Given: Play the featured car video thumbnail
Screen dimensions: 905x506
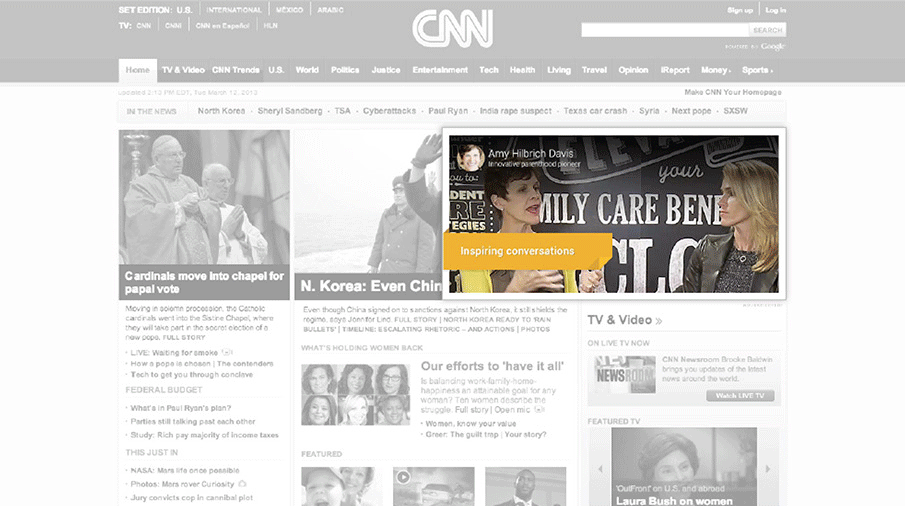Looking at the screenshot, I should [433, 486].
